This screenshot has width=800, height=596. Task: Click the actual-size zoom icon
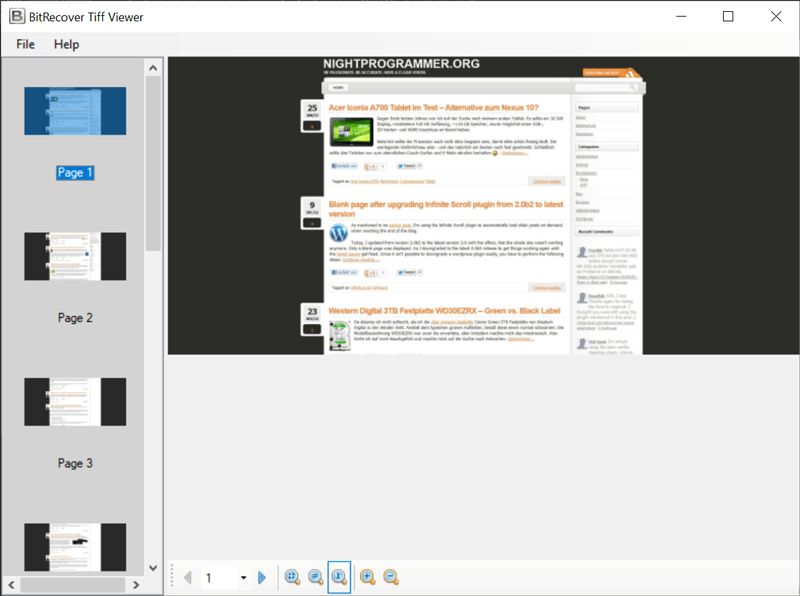pyautogui.click(x=339, y=577)
